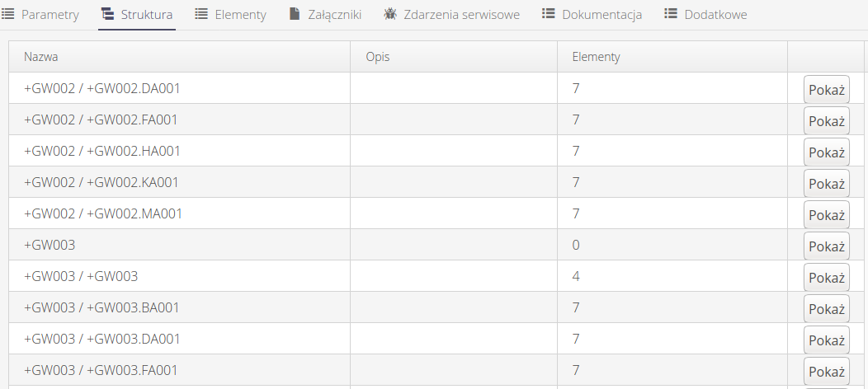Click the Struktura tab hierarchy icon
The height and width of the screenshot is (389, 868).
(x=107, y=15)
